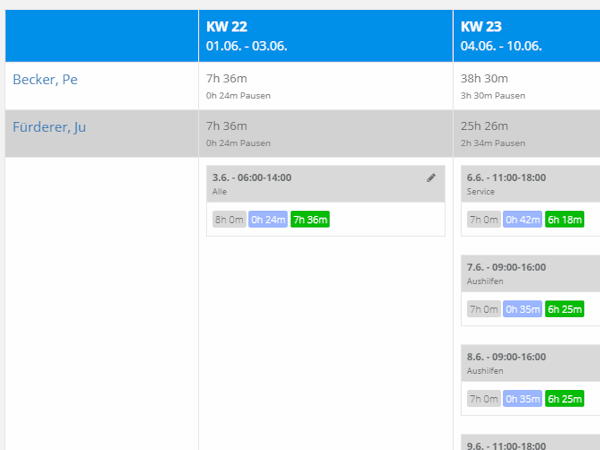Select the KW 23 week column header

527,36
